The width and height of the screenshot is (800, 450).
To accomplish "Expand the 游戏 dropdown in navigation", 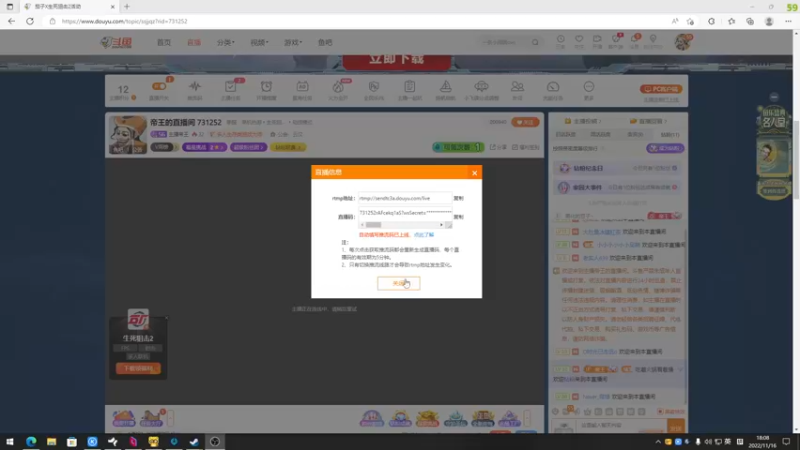I will (x=293, y=42).
